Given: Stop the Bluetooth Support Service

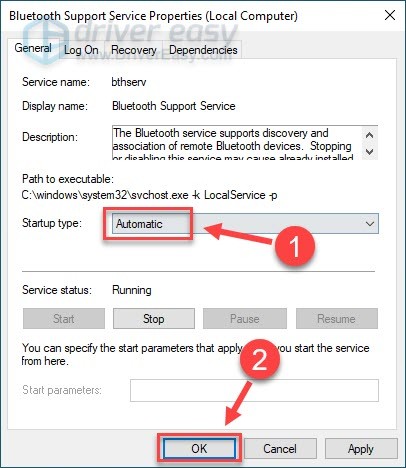Looking at the screenshot, I should pyautogui.click(x=154, y=319).
